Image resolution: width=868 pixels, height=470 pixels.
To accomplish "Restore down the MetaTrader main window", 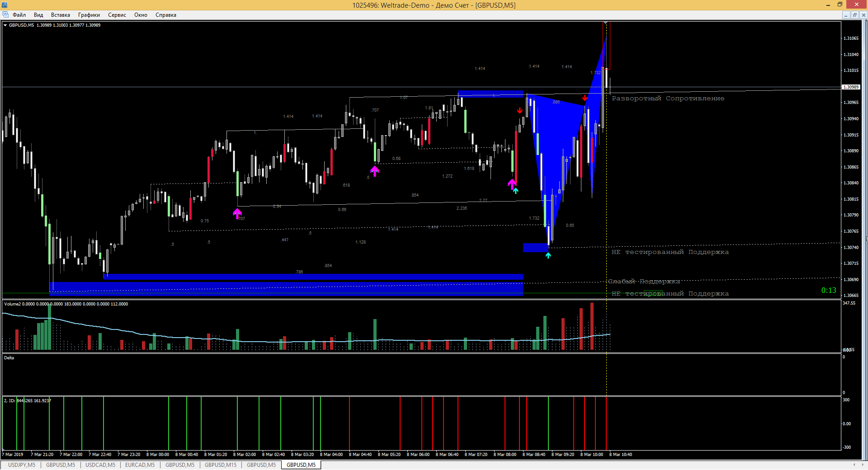I will (840, 5).
